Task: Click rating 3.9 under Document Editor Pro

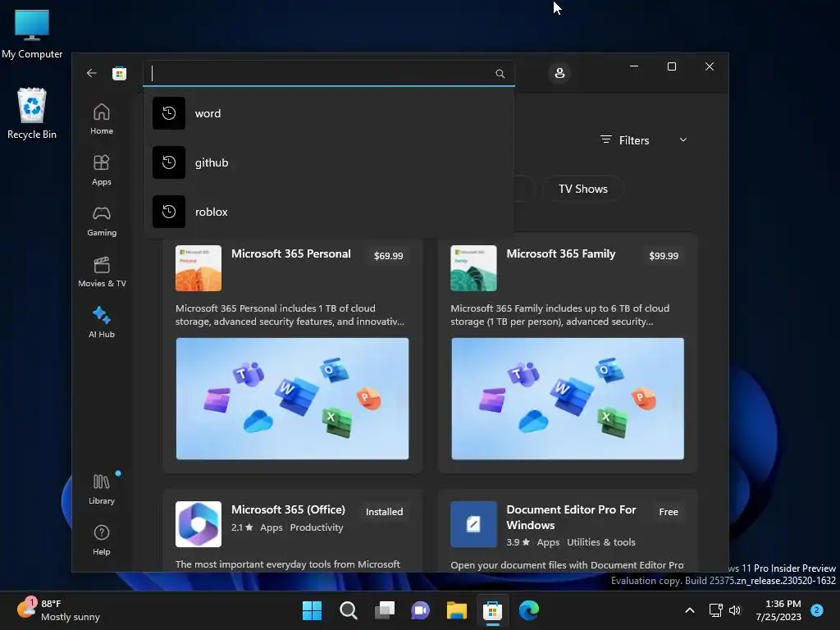Action: click(518, 542)
